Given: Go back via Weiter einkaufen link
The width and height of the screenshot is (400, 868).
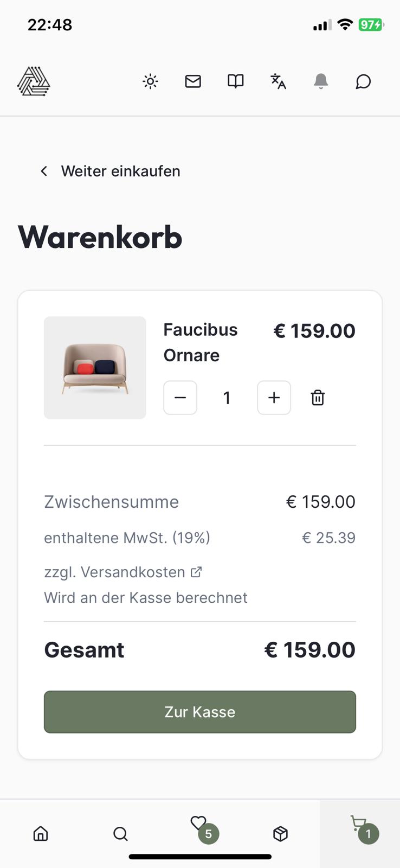Looking at the screenshot, I should pyautogui.click(x=120, y=171).
